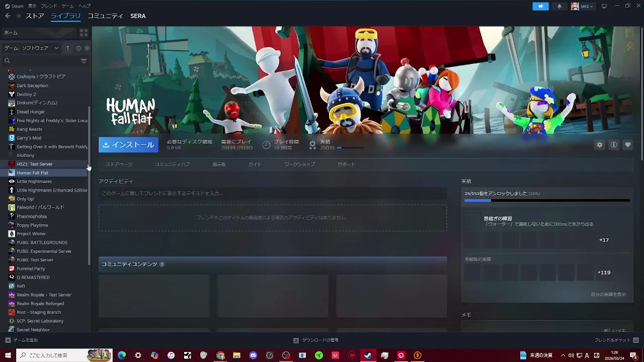Click the activity text input field
Viewport: 644px width, 362px height.
273,193
